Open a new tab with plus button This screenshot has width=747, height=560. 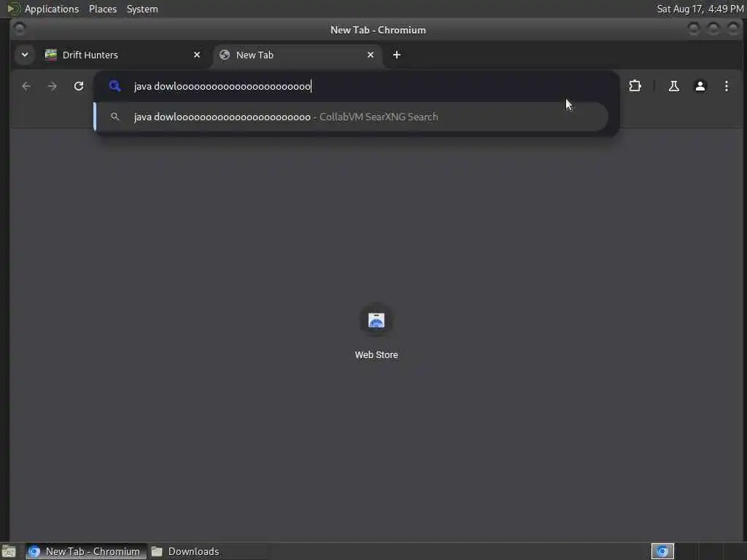[396, 55]
